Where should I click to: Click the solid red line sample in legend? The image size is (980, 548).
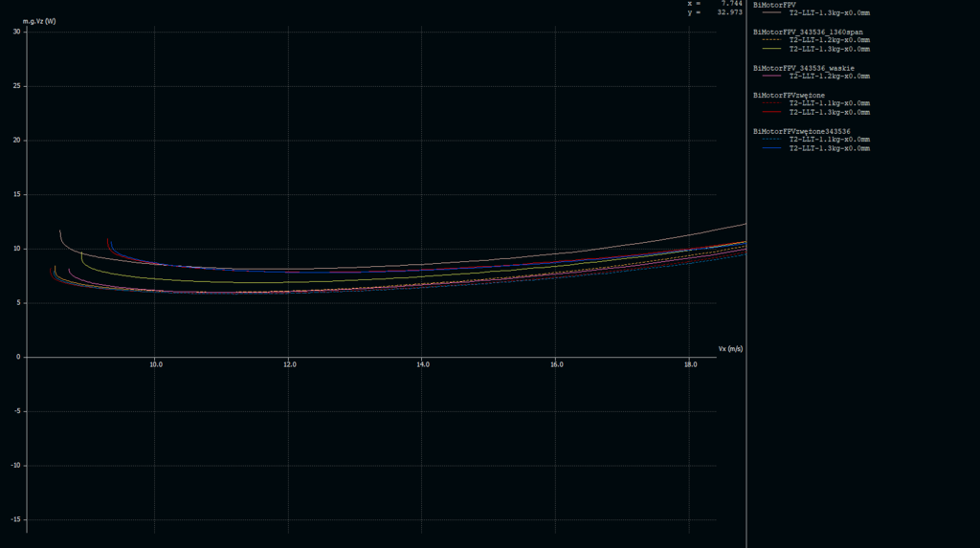coord(771,112)
